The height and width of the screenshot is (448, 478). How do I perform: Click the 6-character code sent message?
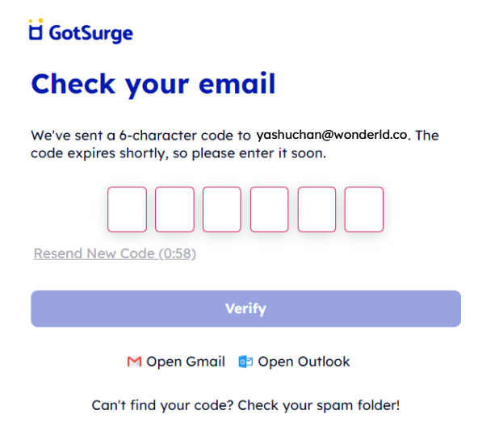[x=140, y=136]
